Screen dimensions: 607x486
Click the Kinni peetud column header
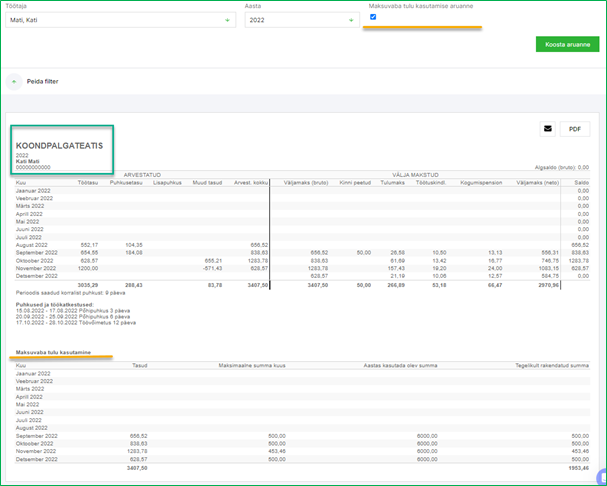tap(355, 183)
